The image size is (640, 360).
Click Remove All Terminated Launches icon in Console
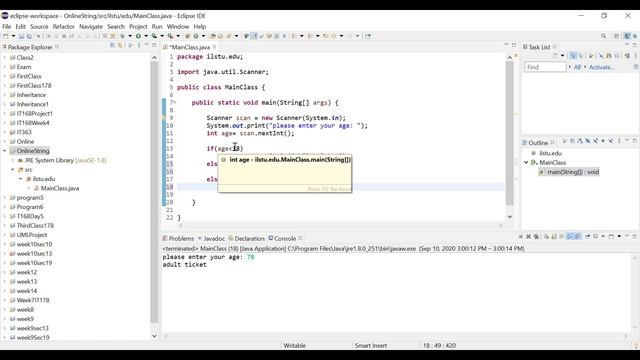(536, 236)
